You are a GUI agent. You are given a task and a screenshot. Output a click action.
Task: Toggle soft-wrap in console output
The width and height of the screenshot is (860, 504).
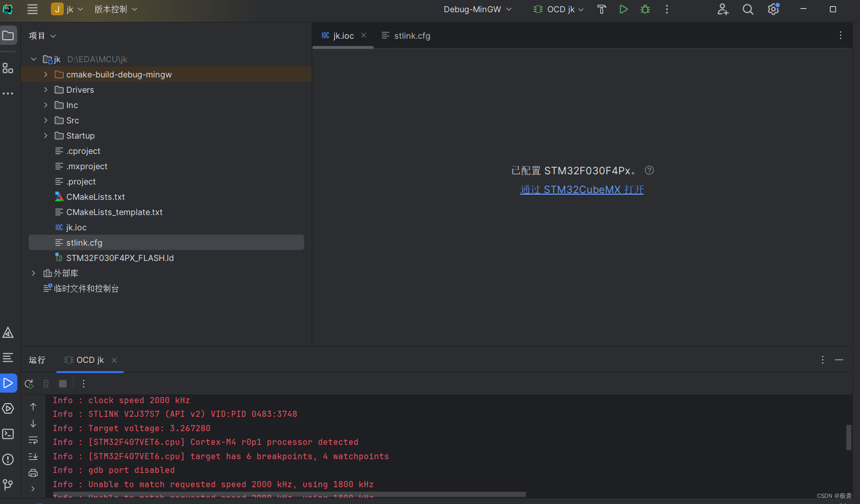tap(33, 440)
